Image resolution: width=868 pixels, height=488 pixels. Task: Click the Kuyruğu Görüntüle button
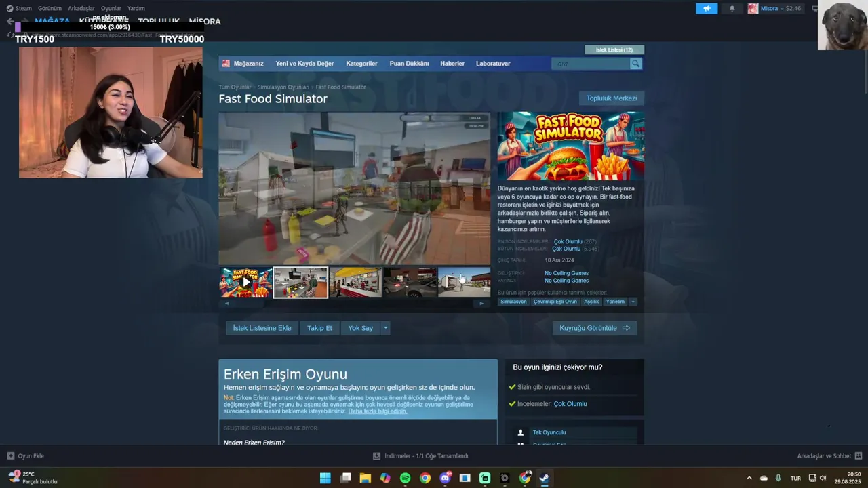(x=595, y=328)
